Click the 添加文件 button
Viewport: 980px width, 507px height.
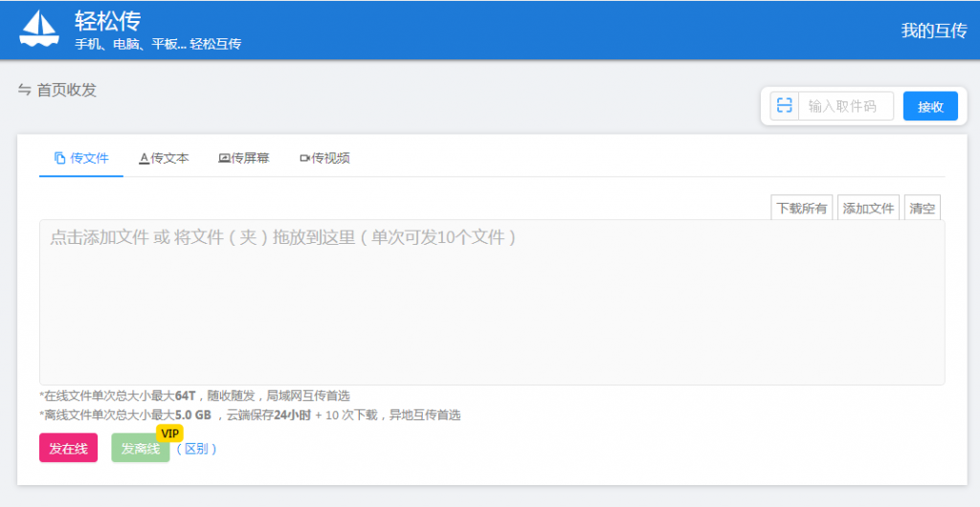click(x=868, y=209)
